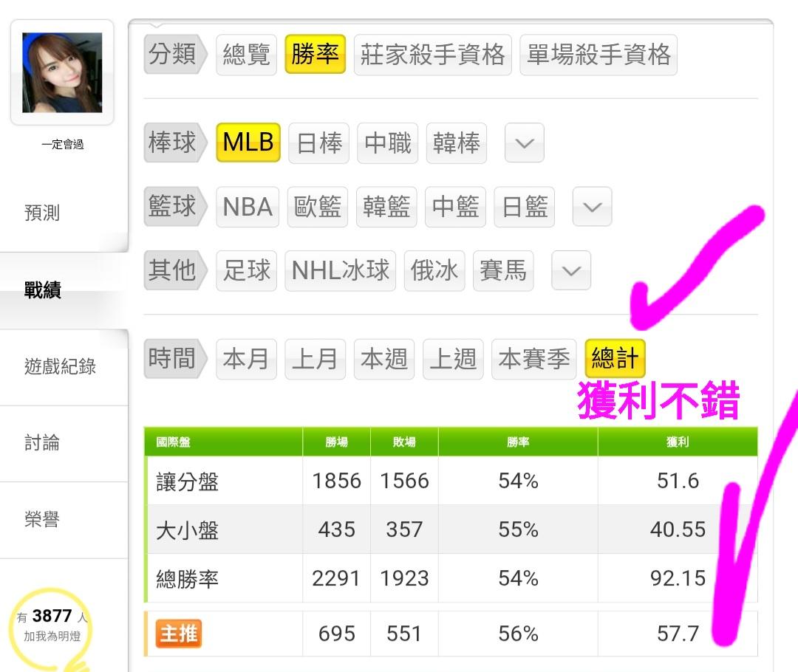Click the 其他 row label

point(176,270)
